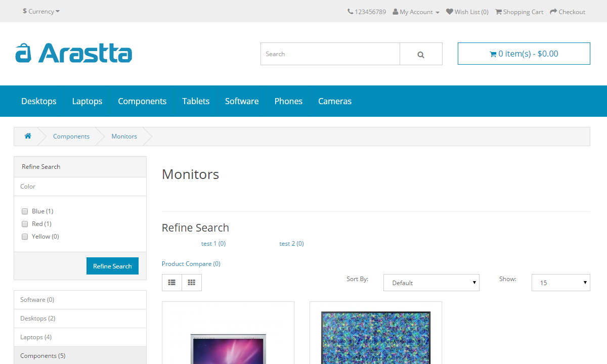
Task: Switch to list view layout
Action: click(172, 283)
